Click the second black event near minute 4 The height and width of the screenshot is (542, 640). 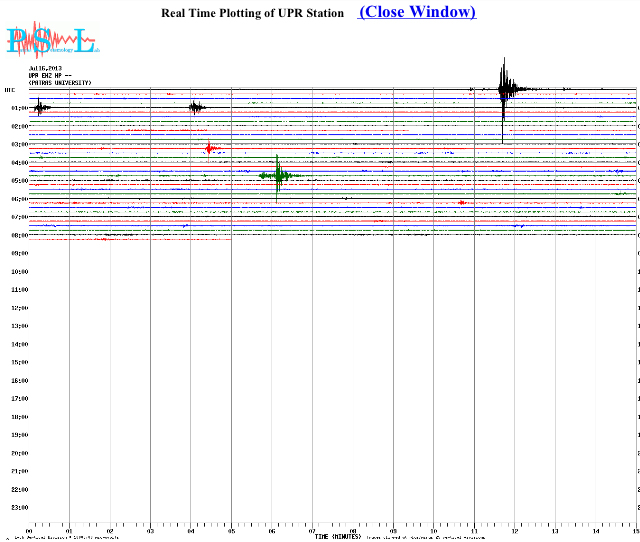click(x=196, y=107)
